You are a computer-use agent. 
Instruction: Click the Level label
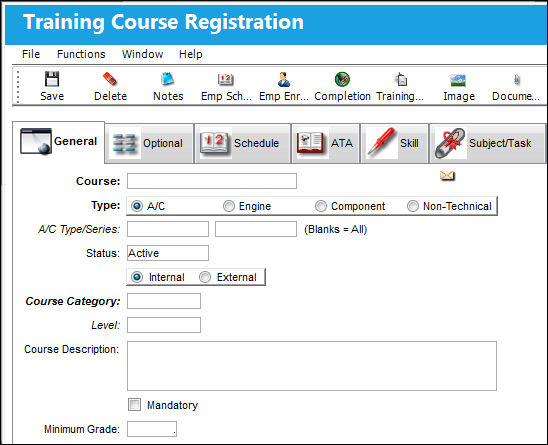106,325
